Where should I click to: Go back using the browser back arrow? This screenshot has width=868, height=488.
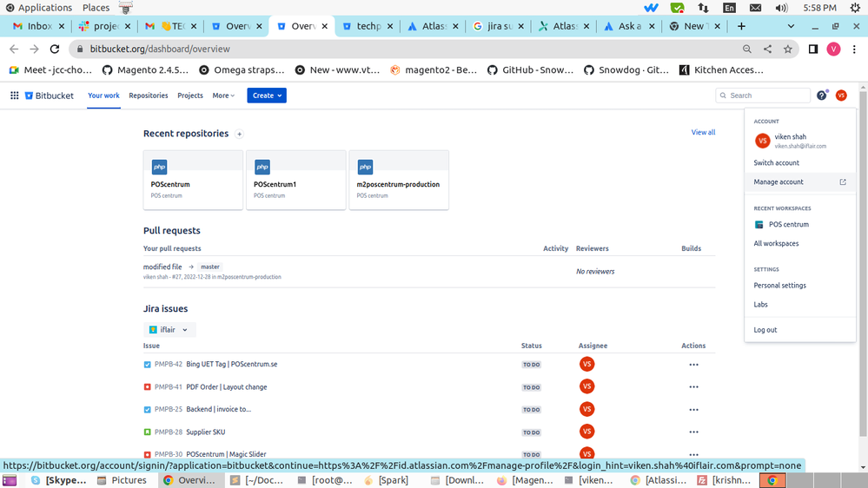tap(14, 49)
